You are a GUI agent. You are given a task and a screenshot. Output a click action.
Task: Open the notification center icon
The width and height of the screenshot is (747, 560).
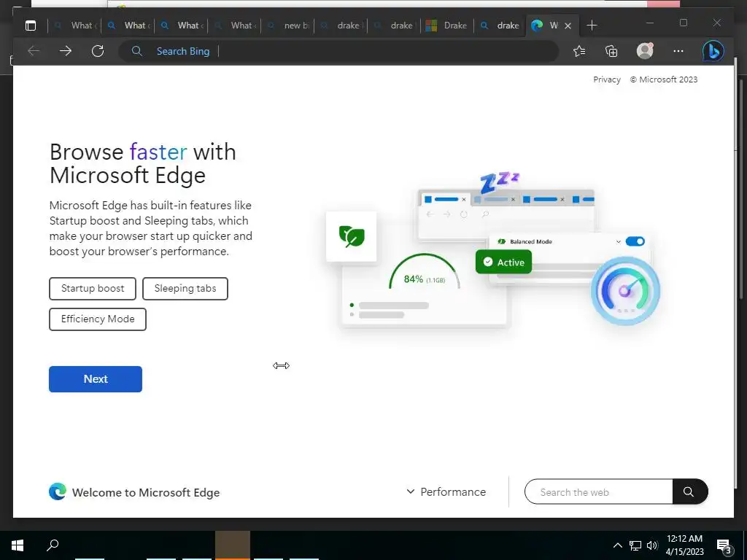(724, 546)
